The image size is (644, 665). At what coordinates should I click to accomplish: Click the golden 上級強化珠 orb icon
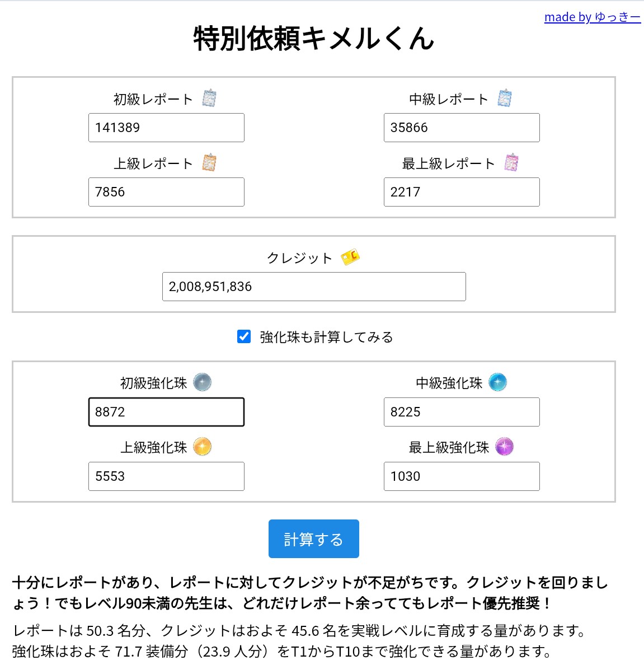[x=202, y=447]
